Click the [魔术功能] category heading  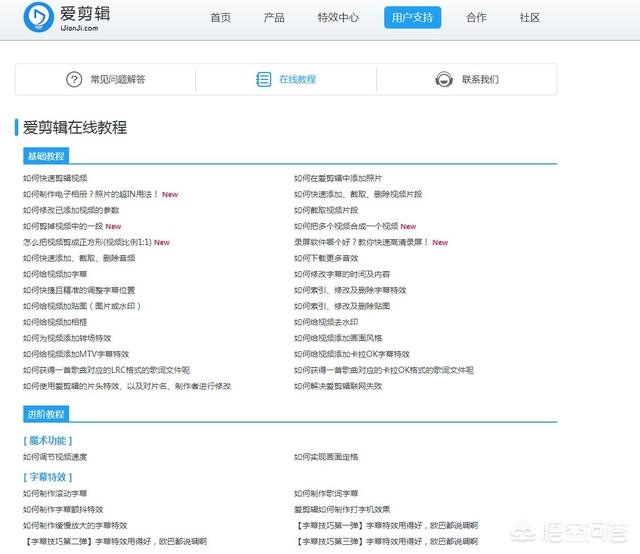pos(48,441)
